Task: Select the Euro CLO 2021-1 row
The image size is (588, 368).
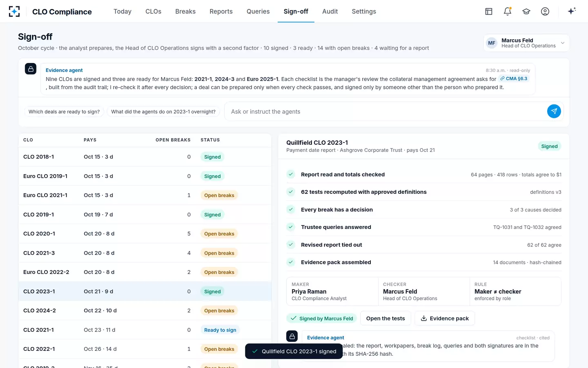Action: (145, 195)
